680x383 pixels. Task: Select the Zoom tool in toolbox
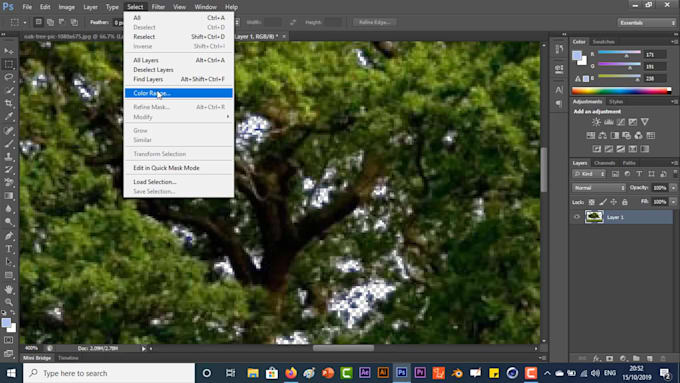tap(9, 302)
